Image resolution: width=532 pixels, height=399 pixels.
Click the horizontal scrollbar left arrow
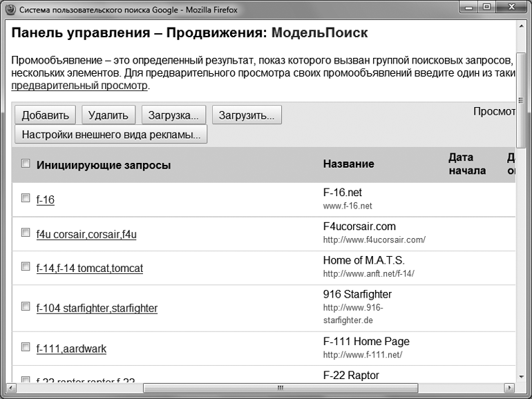coord(10,389)
